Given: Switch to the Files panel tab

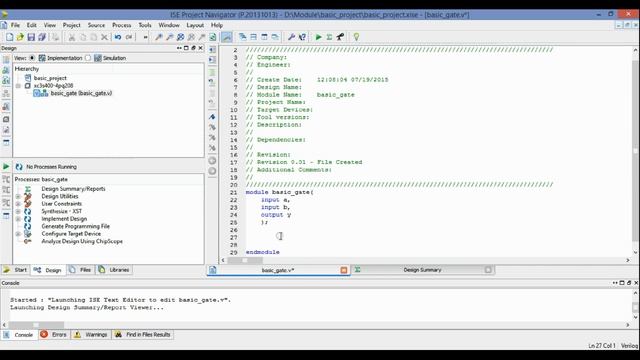Looking at the screenshot, I should click(x=80, y=270).
